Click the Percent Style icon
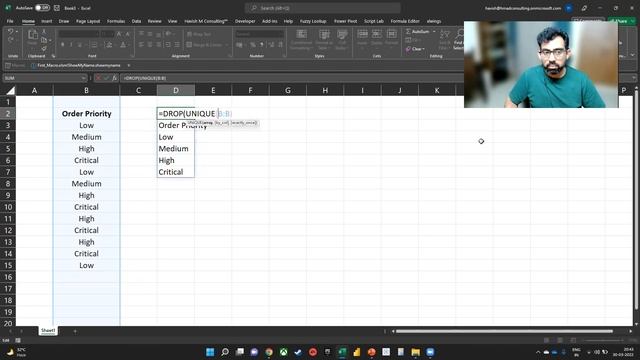This screenshot has height=360, width=640. 253,44
